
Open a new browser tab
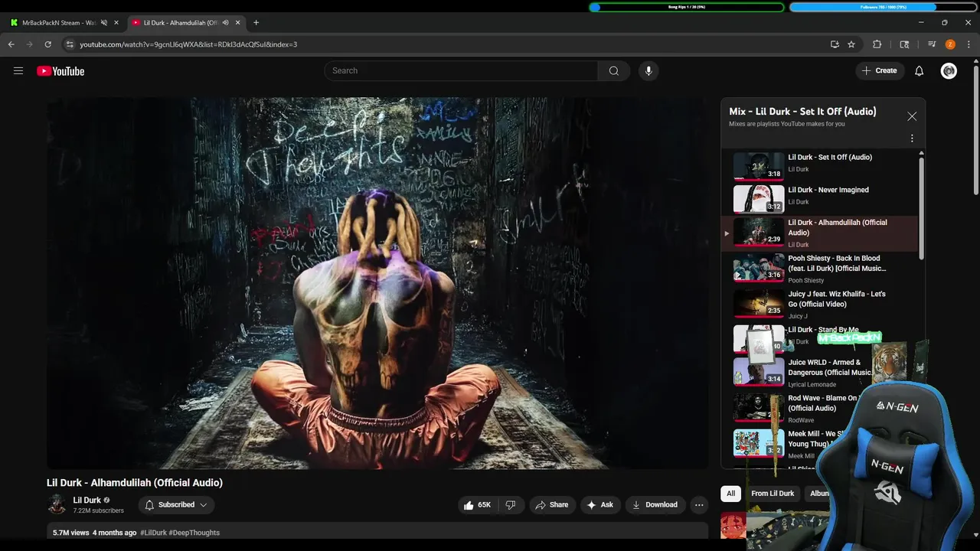(x=256, y=23)
